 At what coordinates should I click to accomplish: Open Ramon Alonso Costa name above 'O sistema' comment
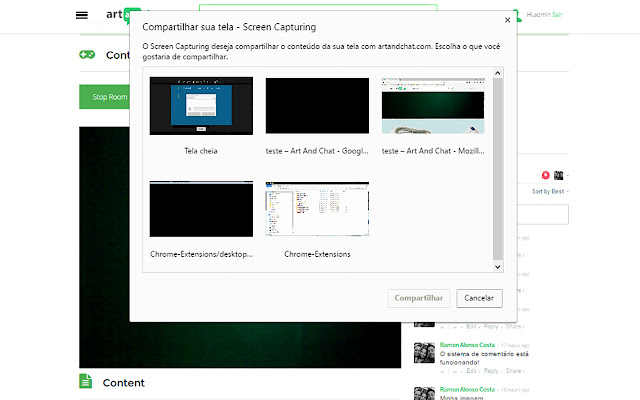coord(467,345)
